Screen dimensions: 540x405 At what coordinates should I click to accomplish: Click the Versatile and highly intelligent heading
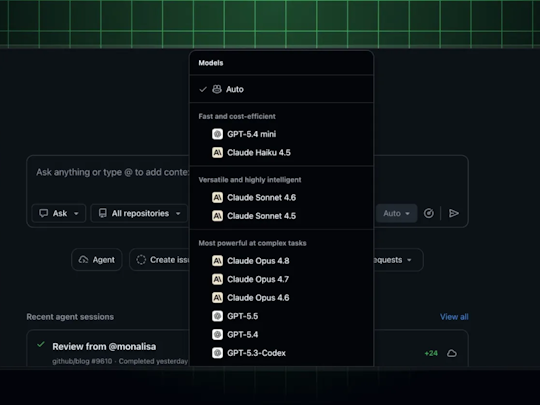click(250, 180)
